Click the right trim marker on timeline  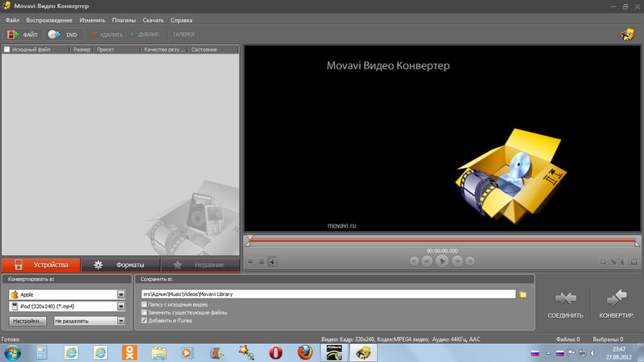637,244
